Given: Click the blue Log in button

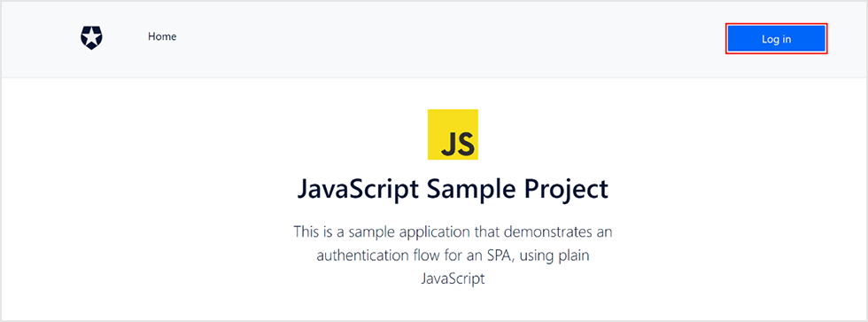Looking at the screenshot, I should click(x=776, y=39).
